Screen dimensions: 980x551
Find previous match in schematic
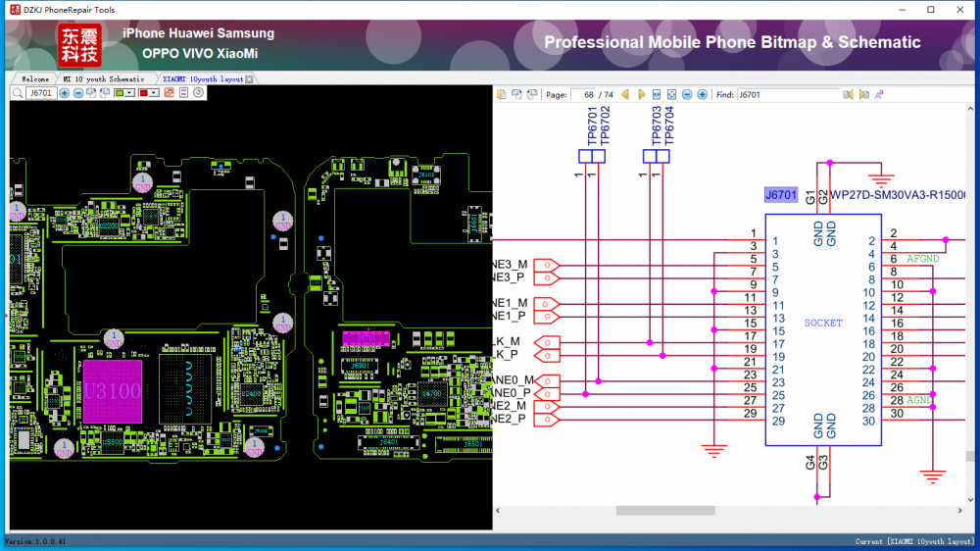pyautogui.click(x=849, y=95)
